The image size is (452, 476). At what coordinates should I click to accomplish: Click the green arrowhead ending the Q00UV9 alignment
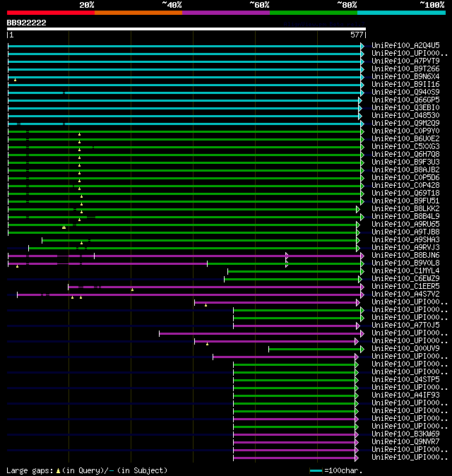click(x=362, y=350)
